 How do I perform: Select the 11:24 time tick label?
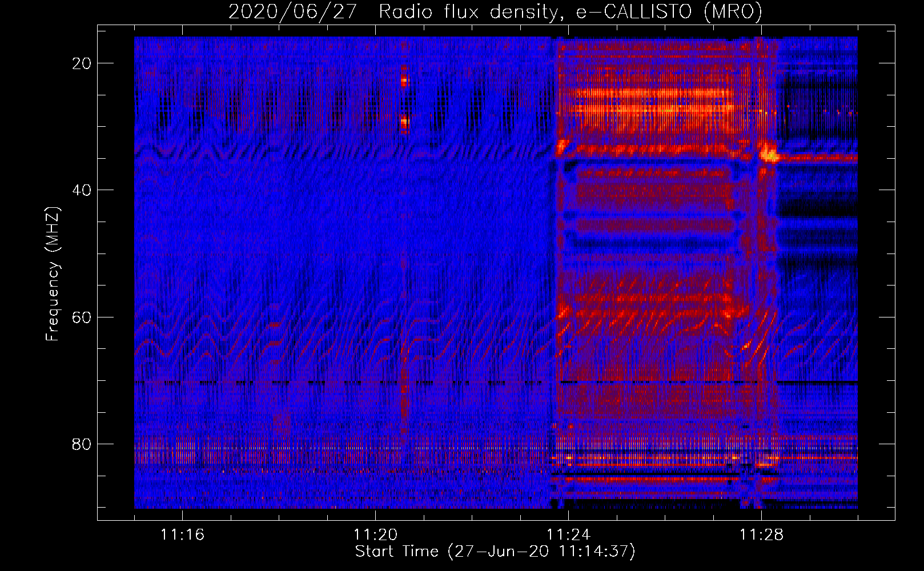click(568, 534)
